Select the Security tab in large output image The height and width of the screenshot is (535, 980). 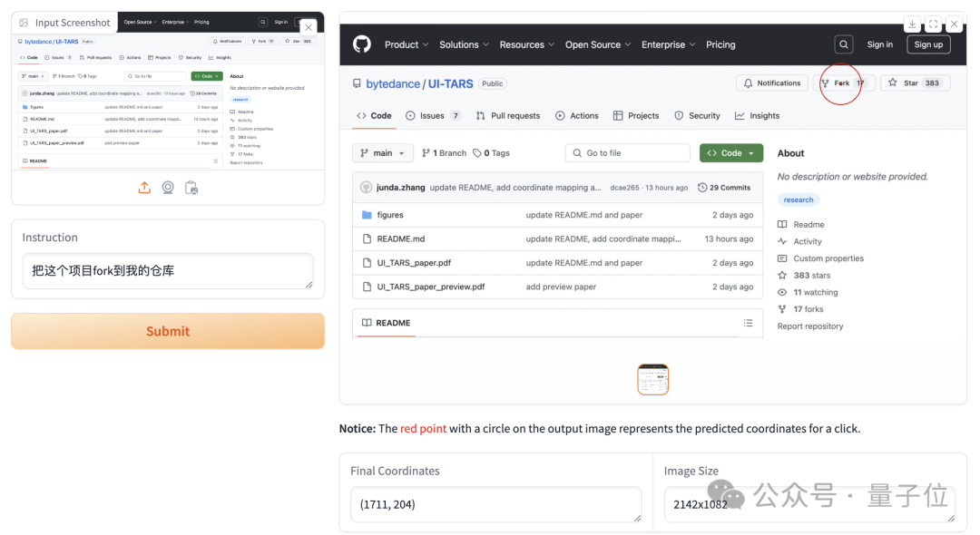click(x=697, y=115)
